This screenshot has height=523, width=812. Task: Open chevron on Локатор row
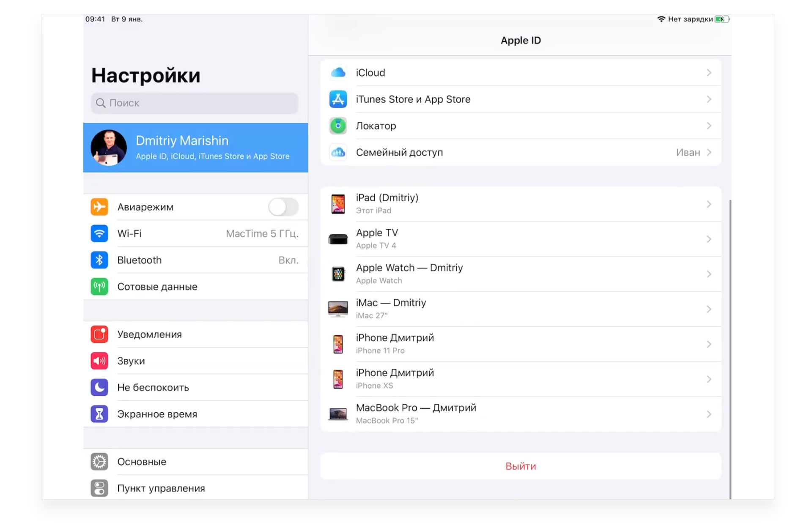[x=709, y=126]
